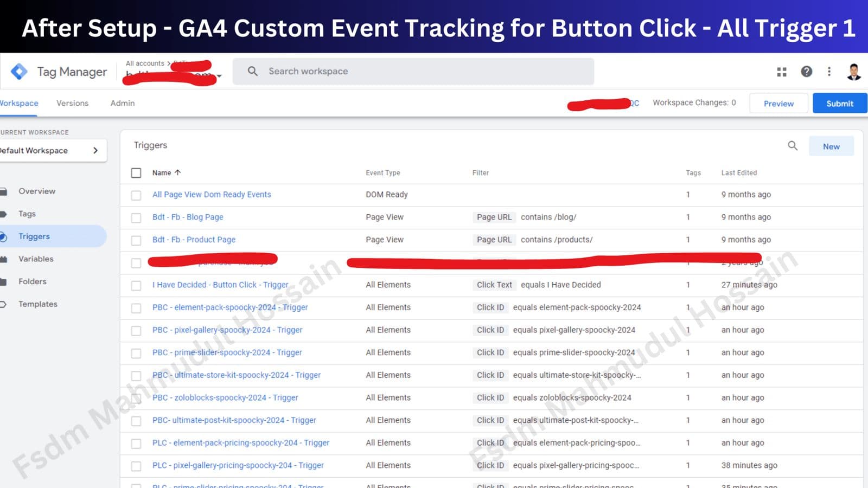Click the search icon in Triggers panel
This screenshot has width=868, height=488.
click(x=793, y=145)
